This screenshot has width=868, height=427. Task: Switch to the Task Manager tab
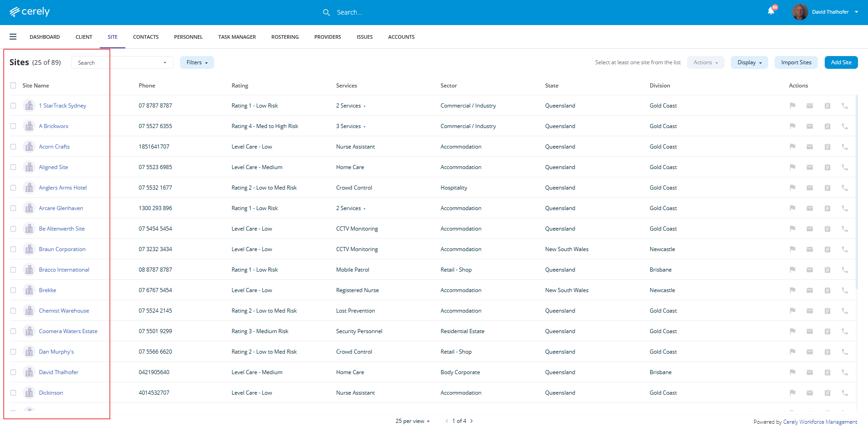tap(237, 37)
